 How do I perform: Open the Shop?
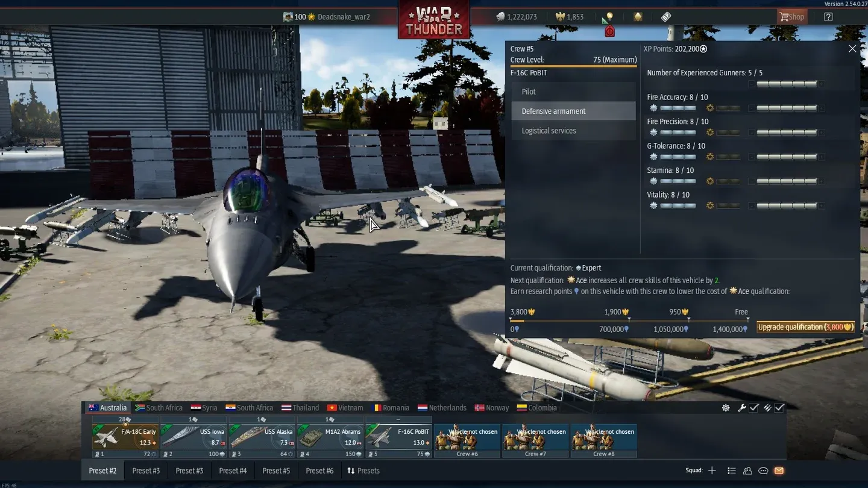coord(791,17)
